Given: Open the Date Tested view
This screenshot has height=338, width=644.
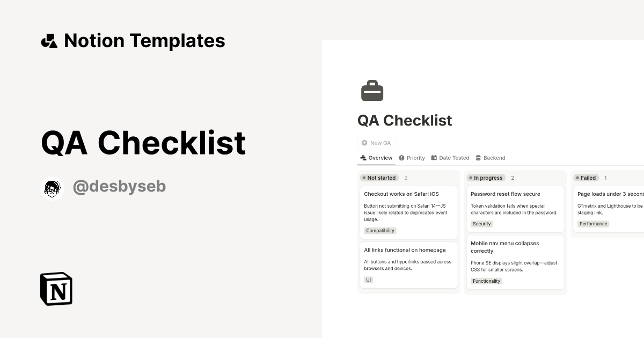Looking at the screenshot, I should (x=454, y=158).
